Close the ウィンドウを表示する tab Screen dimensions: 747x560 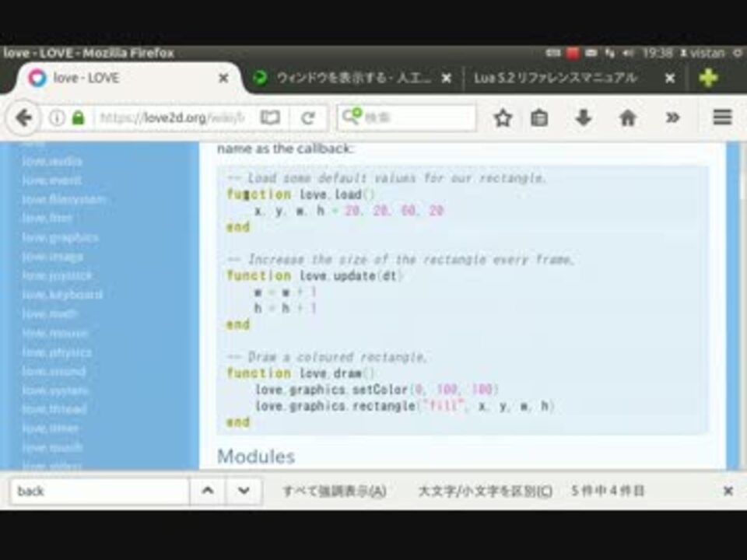click(447, 78)
